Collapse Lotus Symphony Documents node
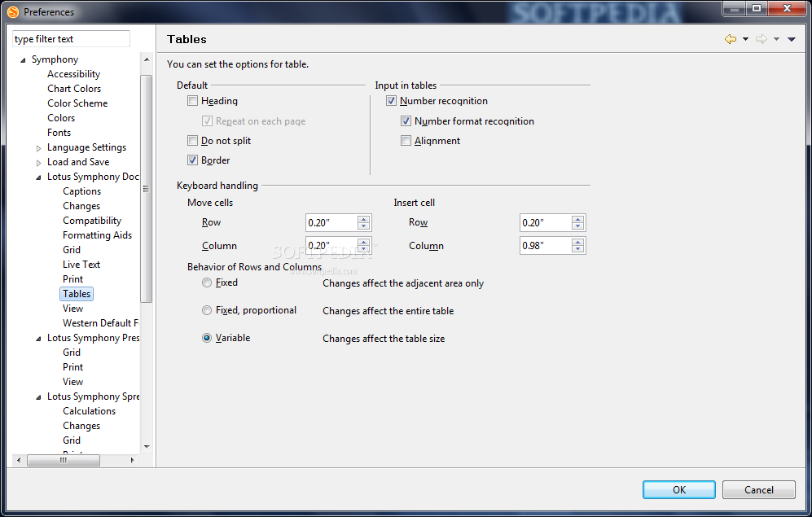The height and width of the screenshot is (517, 812). (x=38, y=177)
